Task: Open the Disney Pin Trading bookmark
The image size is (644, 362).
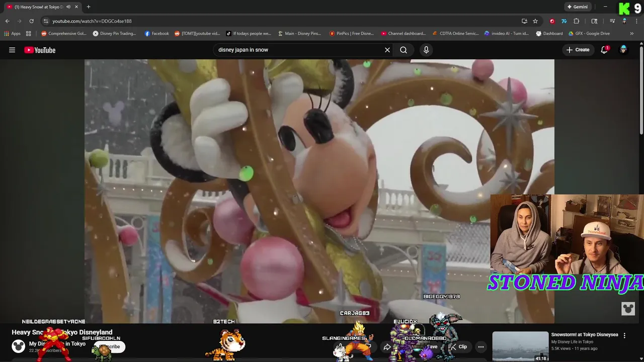Action: 115,34
